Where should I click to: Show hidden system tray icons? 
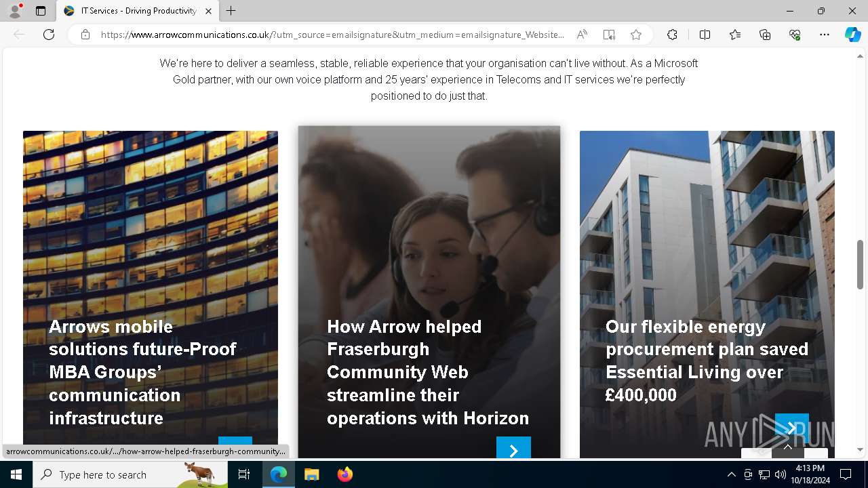pos(731,474)
